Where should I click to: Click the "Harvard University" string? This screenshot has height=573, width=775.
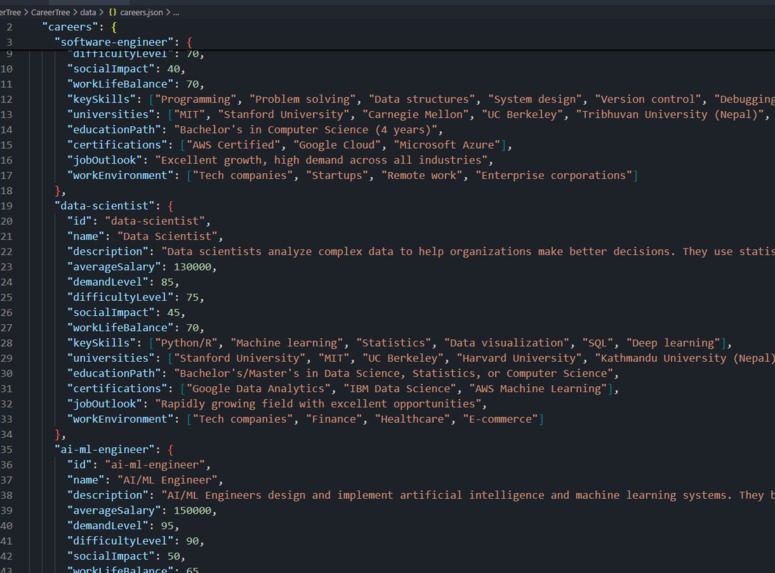[519, 358]
